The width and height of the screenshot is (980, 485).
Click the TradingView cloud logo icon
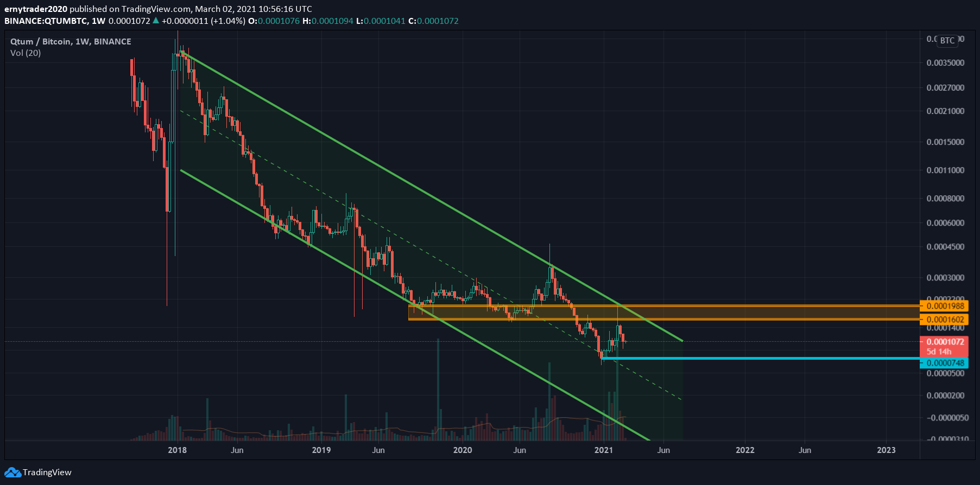click(12, 473)
